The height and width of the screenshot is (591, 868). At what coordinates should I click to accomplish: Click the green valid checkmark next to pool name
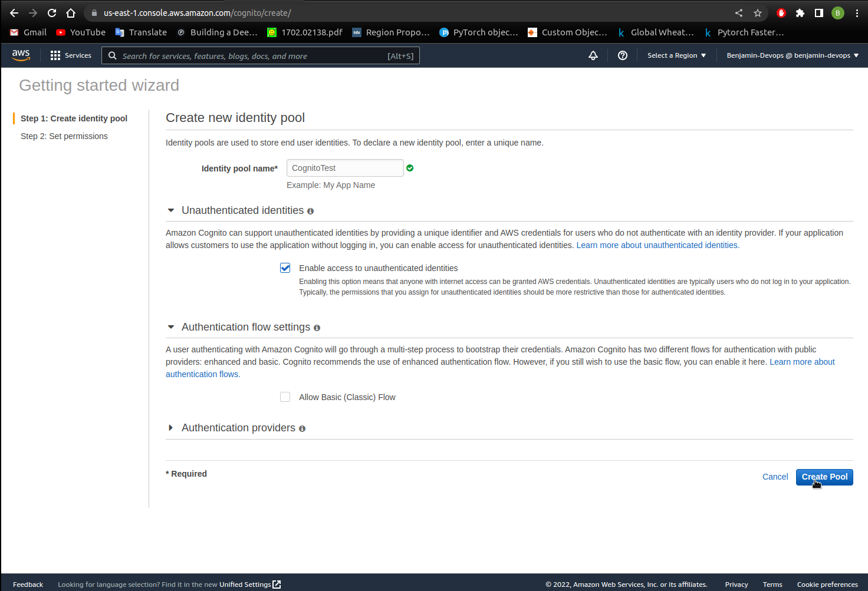coord(410,168)
